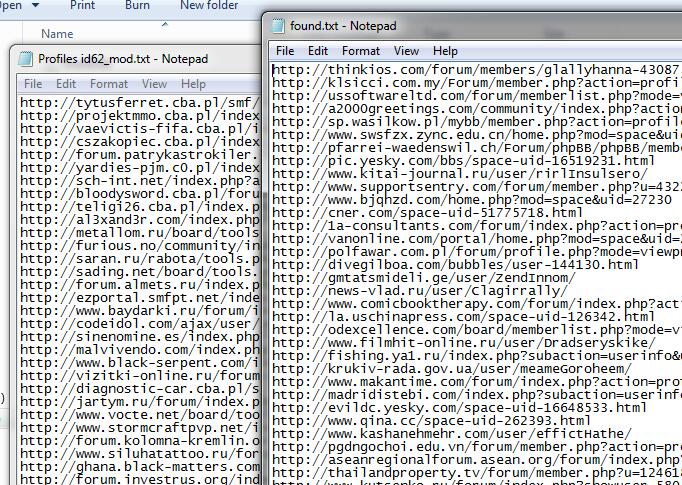
Task: Open Edit menu in Profiles id62_mod.txt window
Action: (66, 84)
